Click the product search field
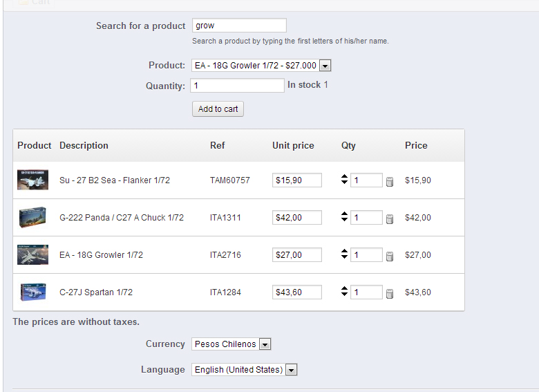The height and width of the screenshot is (392, 539). pos(239,26)
